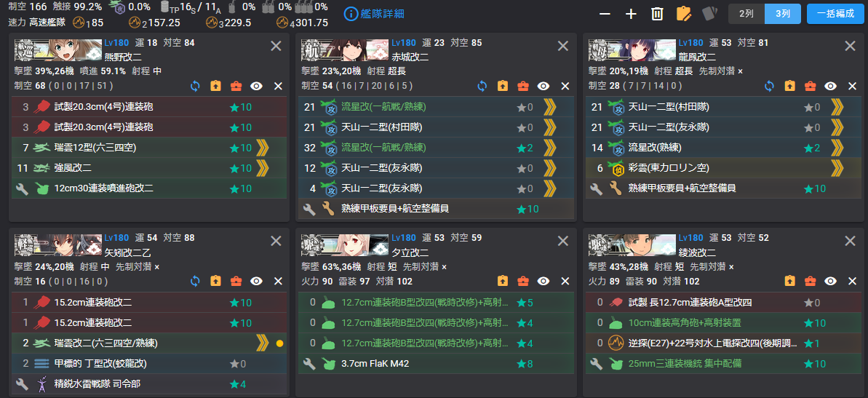Open proficiency chevrons for 強風改二

[x=263, y=168]
